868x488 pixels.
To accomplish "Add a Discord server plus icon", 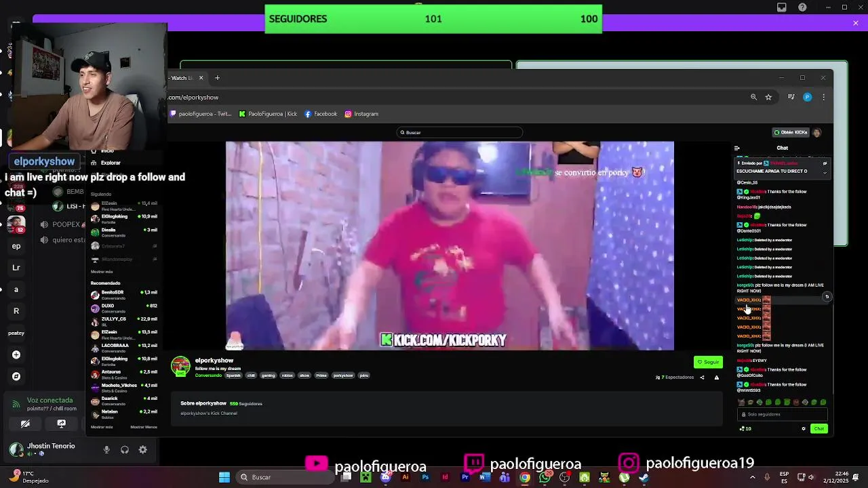I will [x=16, y=354].
